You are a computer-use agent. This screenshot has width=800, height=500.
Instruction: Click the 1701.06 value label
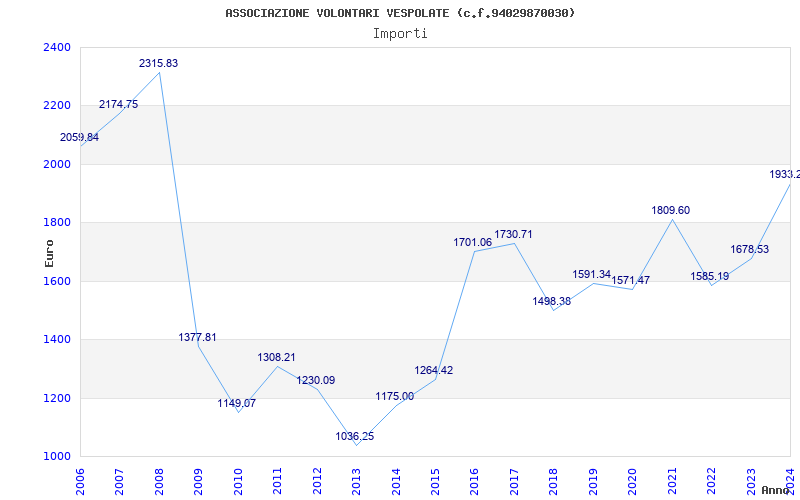tap(473, 242)
